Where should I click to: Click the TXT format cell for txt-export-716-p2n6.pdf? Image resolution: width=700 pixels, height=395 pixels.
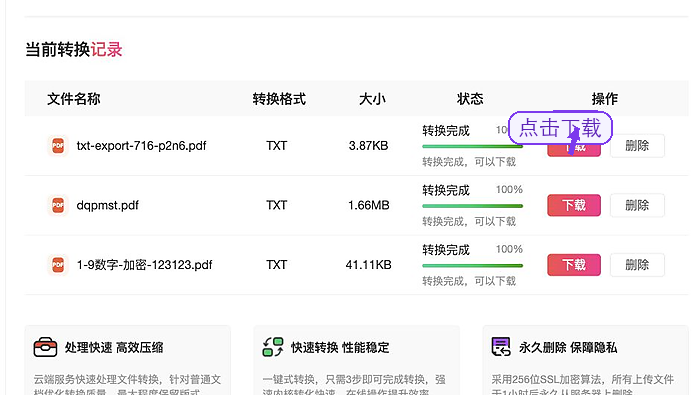(276, 146)
